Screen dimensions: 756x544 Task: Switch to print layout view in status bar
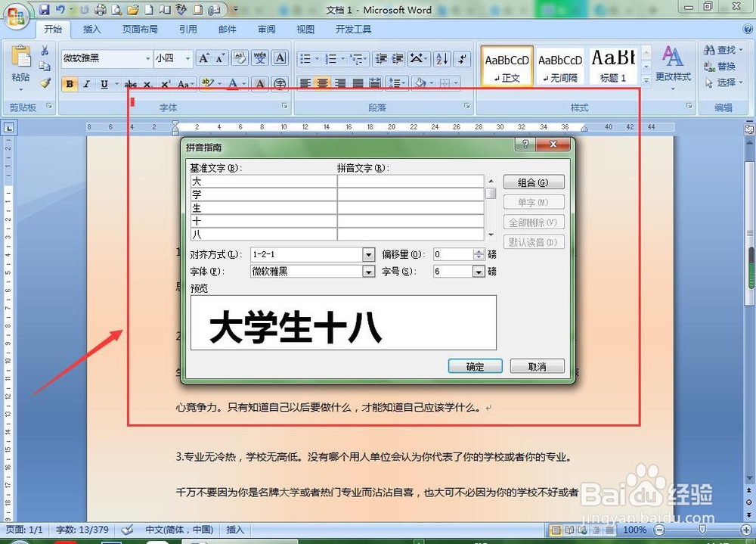556,530
